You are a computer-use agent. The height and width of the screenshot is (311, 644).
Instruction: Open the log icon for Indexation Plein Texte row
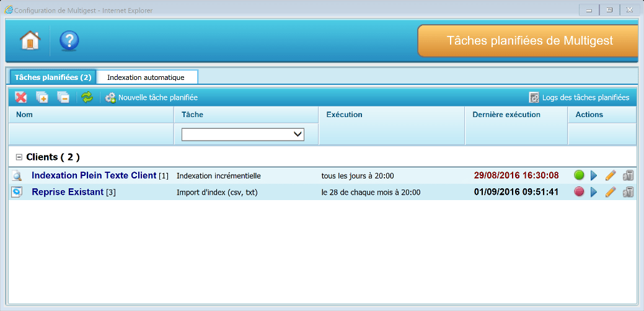tap(628, 175)
